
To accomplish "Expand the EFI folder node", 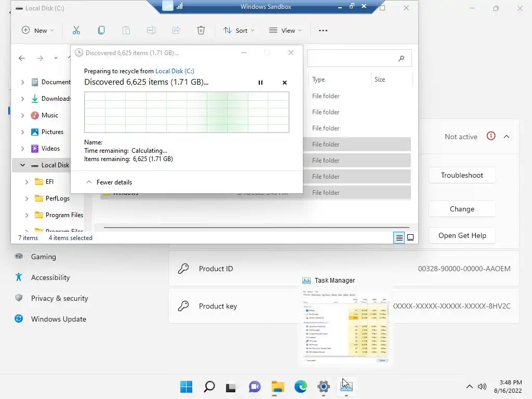I will [x=26, y=182].
